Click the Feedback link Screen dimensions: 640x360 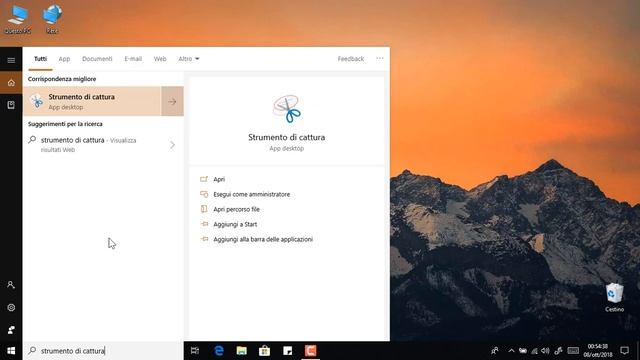(351, 59)
